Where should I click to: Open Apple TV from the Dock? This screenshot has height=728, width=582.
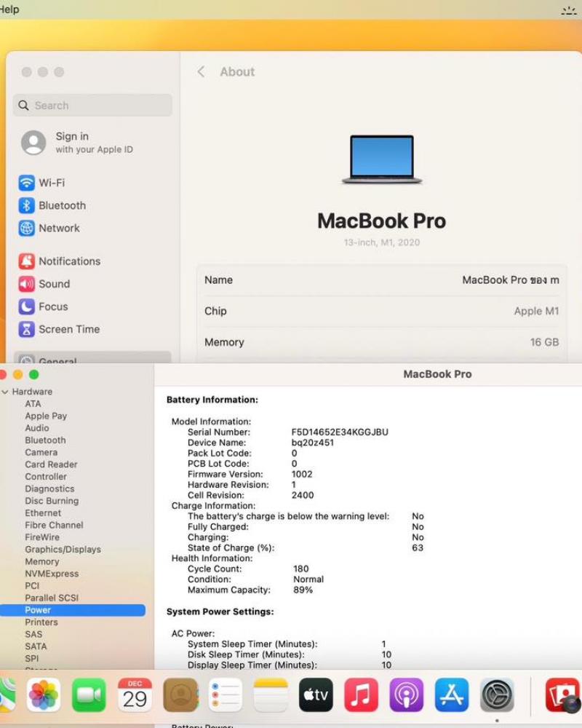coord(316,695)
